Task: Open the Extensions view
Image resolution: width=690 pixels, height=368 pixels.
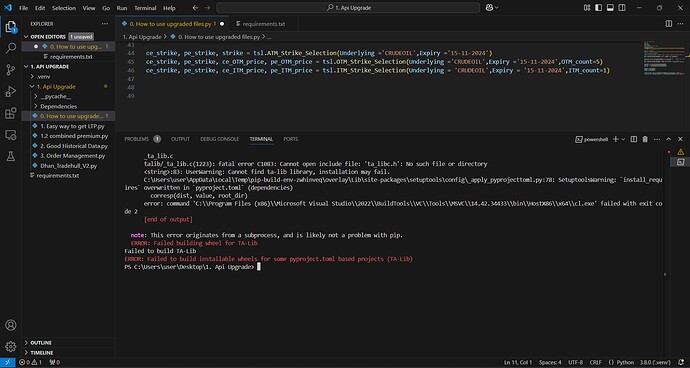Action: point(11,113)
